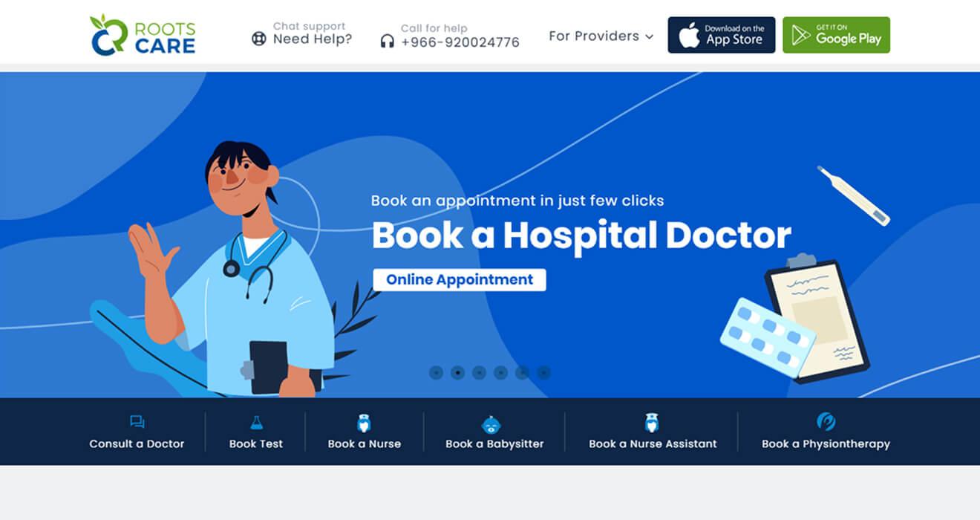Select the second carousel slide dot

[x=457, y=372]
